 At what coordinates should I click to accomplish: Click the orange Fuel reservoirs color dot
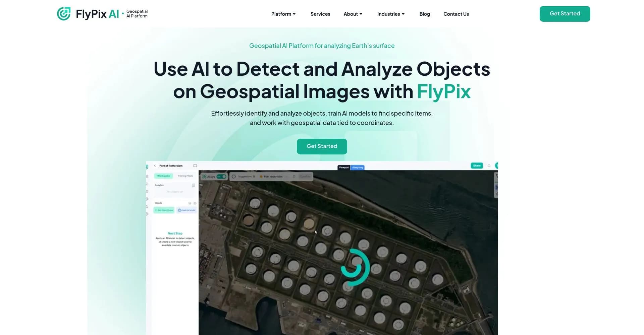261,177
